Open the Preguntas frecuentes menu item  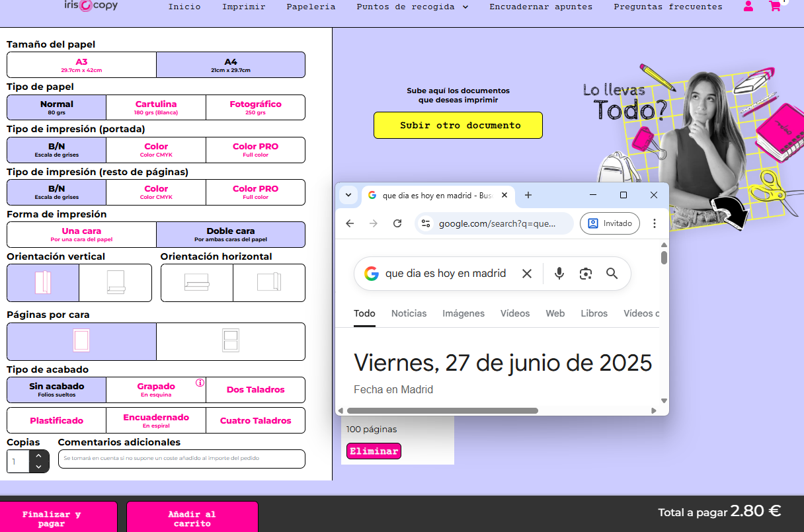(x=668, y=7)
